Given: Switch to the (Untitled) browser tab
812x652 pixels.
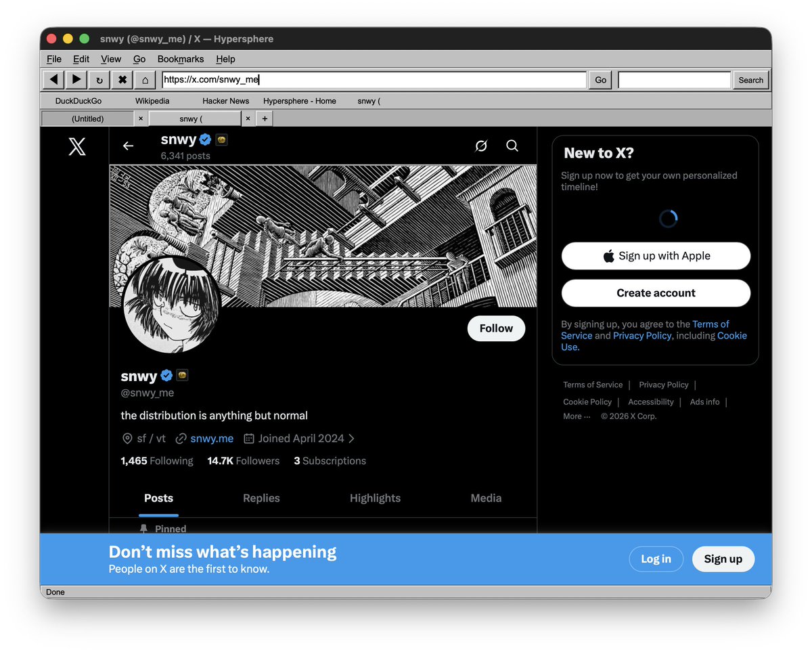Looking at the screenshot, I should (88, 118).
